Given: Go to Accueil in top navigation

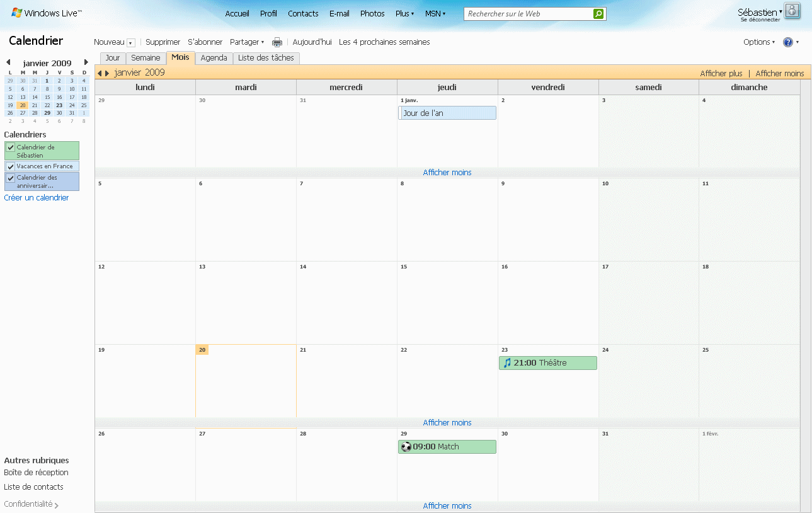Looking at the screenshot, I should [237, 13].
